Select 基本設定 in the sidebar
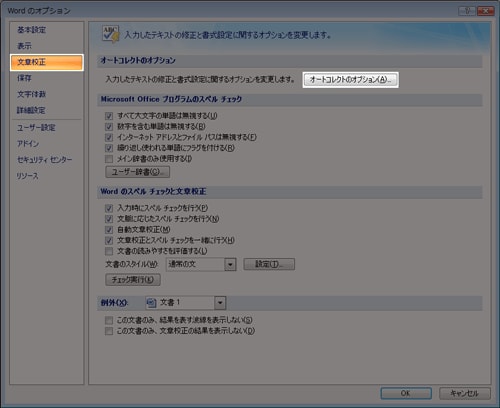The height and width of the screenshot is (408, 500). 32,30
